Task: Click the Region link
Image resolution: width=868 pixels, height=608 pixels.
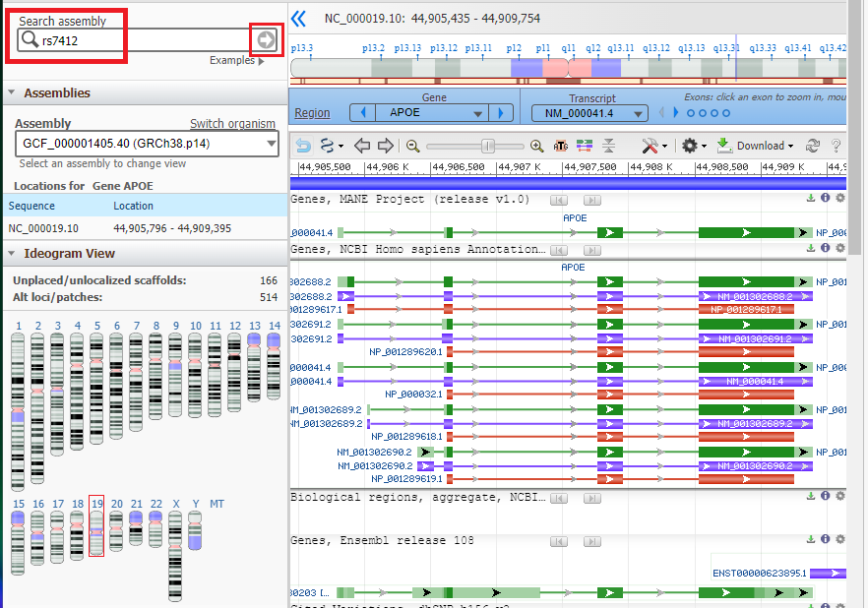Action: pyautogui.click(x=312, y=113)
